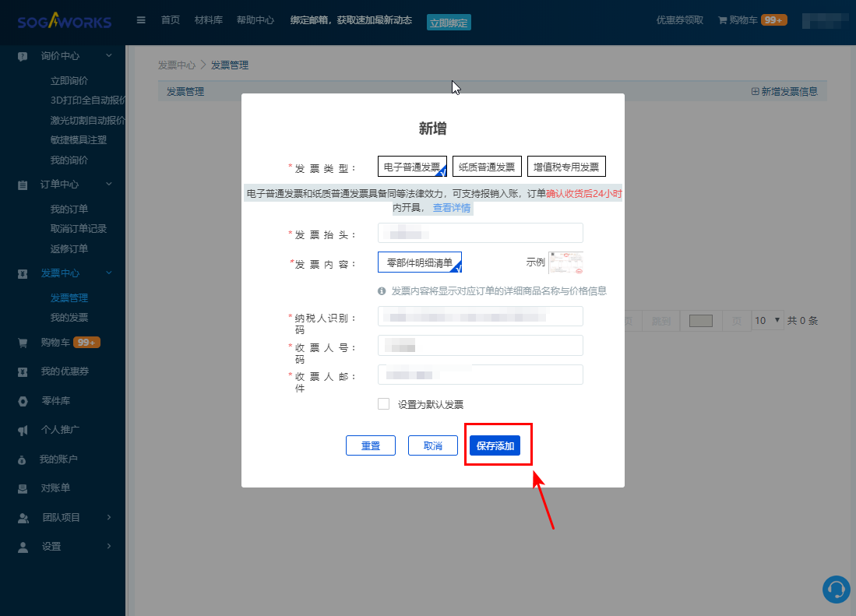Open the customer service headset icon
Image resolution: width=856 pixels, height=616 pixels.
tap(836, 589)
